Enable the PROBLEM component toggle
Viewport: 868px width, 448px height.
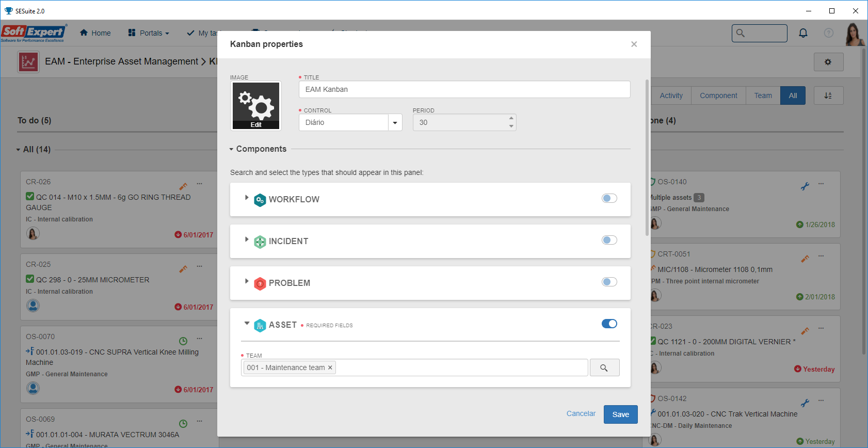(x=609, y=282)
